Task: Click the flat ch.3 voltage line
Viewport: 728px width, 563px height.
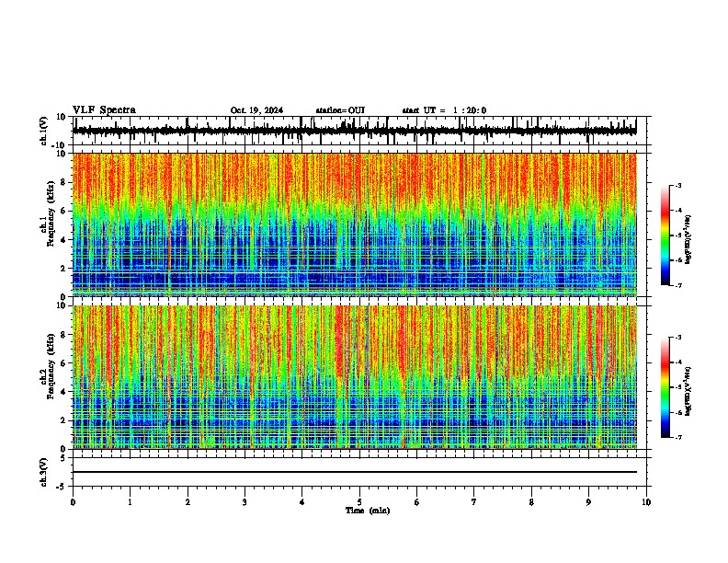Action: [355, 472]
